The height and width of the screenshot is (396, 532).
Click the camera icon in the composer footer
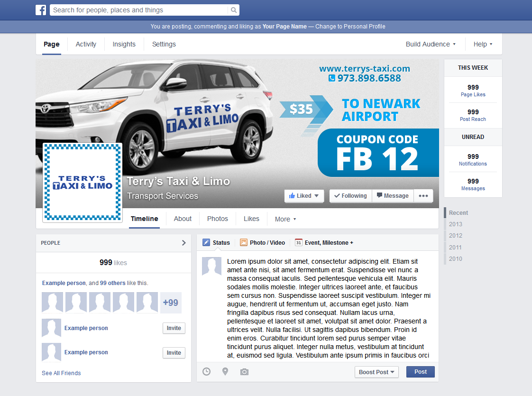coord(244,371)
